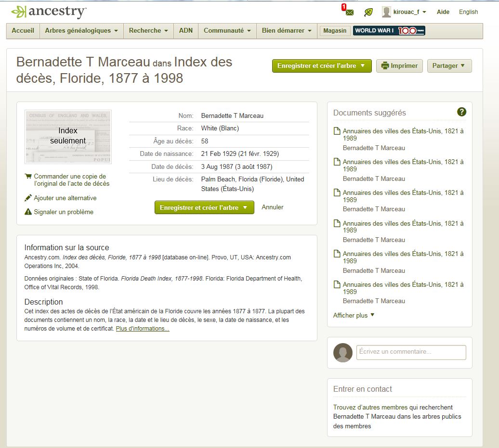Expand the Recherche menu
This screenshot has width=499, height=448.
click(x=148, y=30)
